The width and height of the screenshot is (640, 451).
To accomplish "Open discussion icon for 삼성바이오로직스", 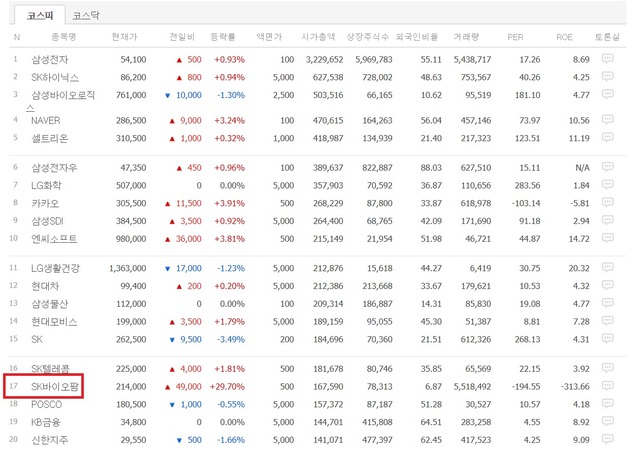I will point(607,95).
